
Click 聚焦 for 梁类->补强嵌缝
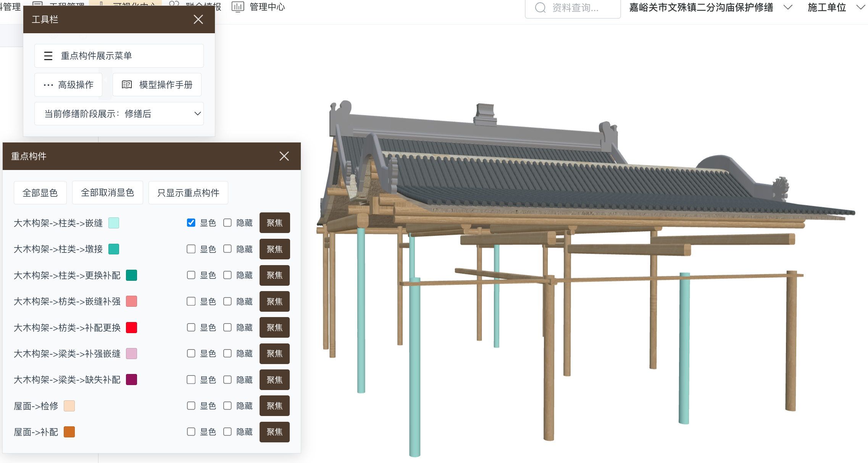[275, 353]
